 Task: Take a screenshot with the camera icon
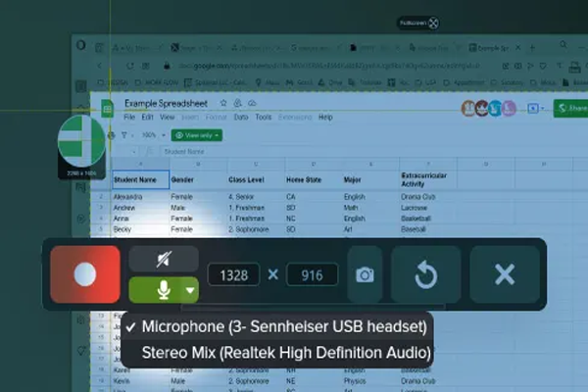[x=365, y=274]
